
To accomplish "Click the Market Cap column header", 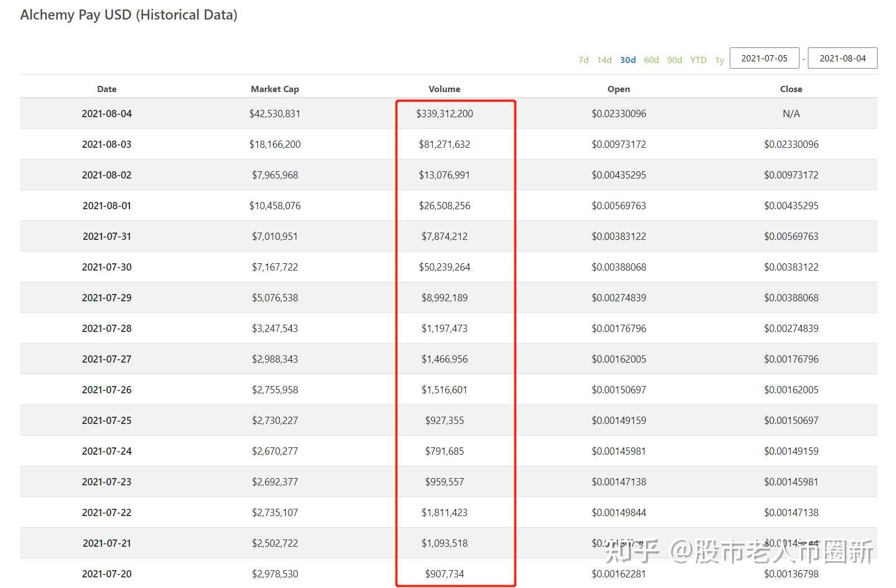I will tap(274, 89).
